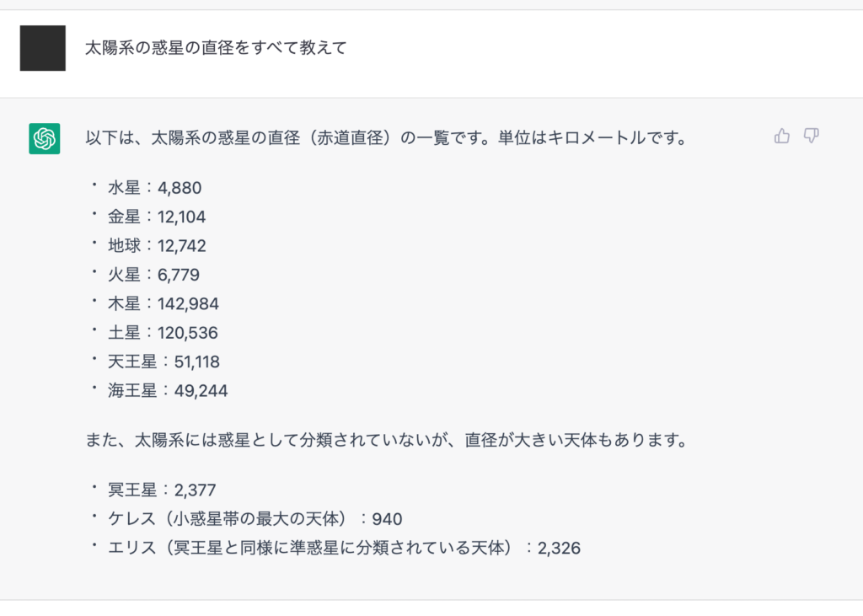Viewport: 863px width, 616px height.
Task: Click the 火星：6,779 list item
Action: 153,275
